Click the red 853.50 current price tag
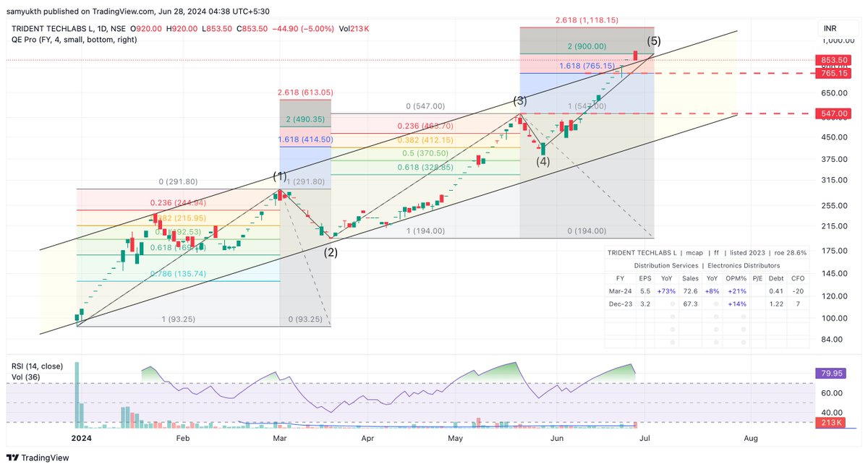868x469 pixels. 834,60
